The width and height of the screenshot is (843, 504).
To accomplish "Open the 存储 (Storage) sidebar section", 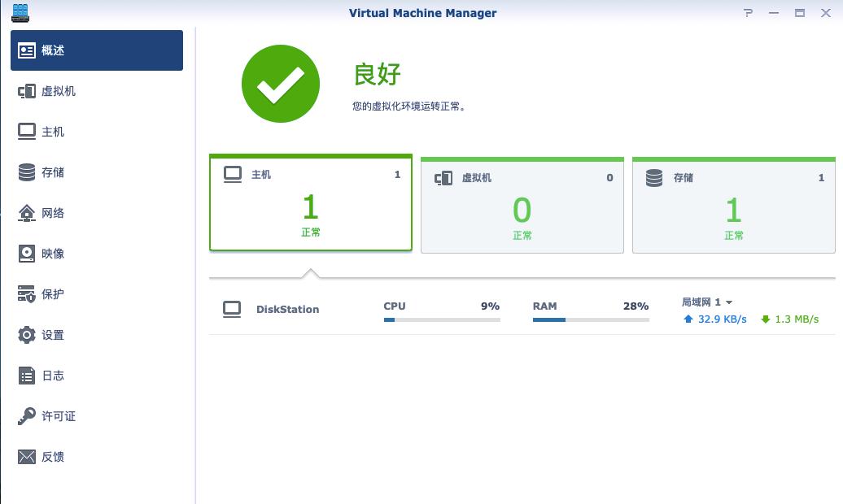I will (x=53, y=172).
